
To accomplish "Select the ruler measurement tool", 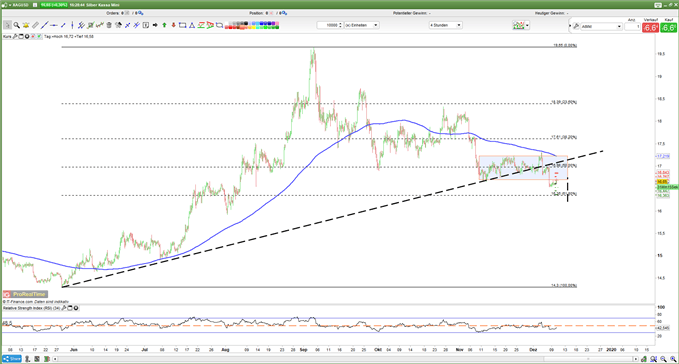I will click(35, 25).
